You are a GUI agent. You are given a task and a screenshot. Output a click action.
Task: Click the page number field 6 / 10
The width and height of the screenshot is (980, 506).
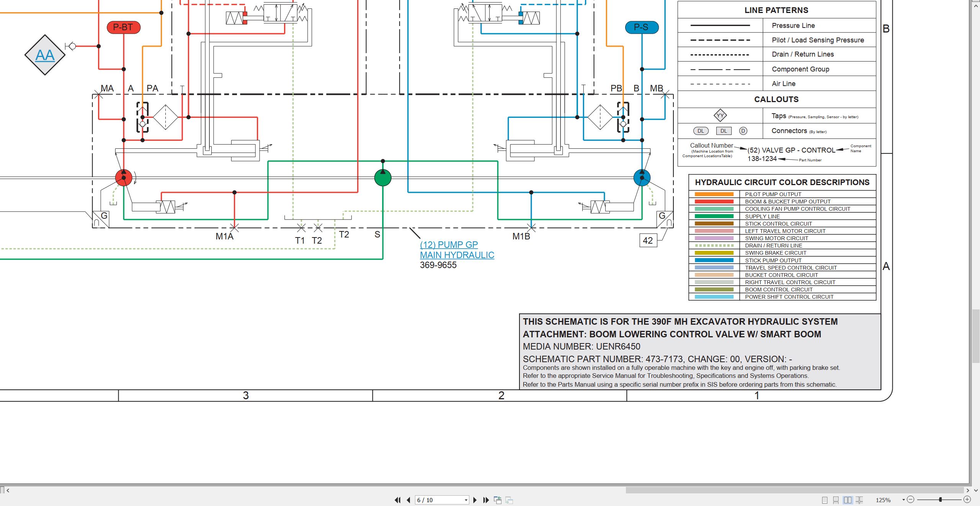[x=439, y=500]
